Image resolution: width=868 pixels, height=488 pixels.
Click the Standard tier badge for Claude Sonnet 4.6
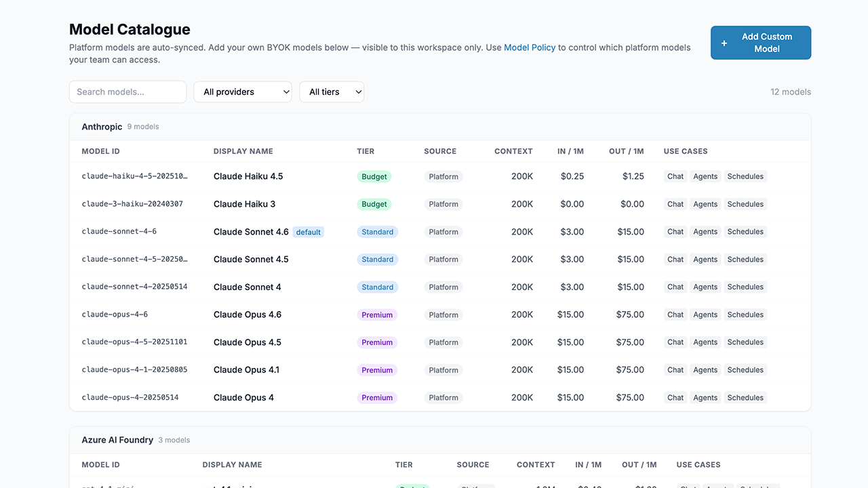[x=378, y=232]
